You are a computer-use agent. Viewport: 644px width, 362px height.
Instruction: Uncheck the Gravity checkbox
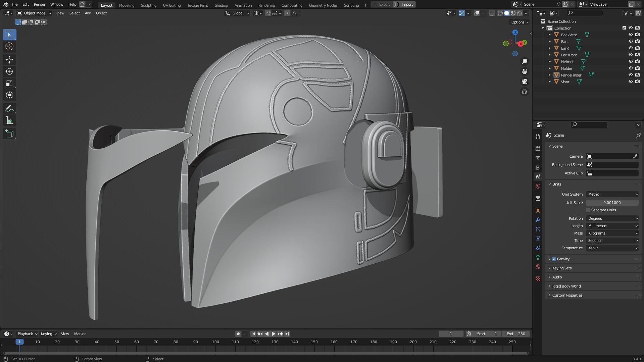[554, 259]
